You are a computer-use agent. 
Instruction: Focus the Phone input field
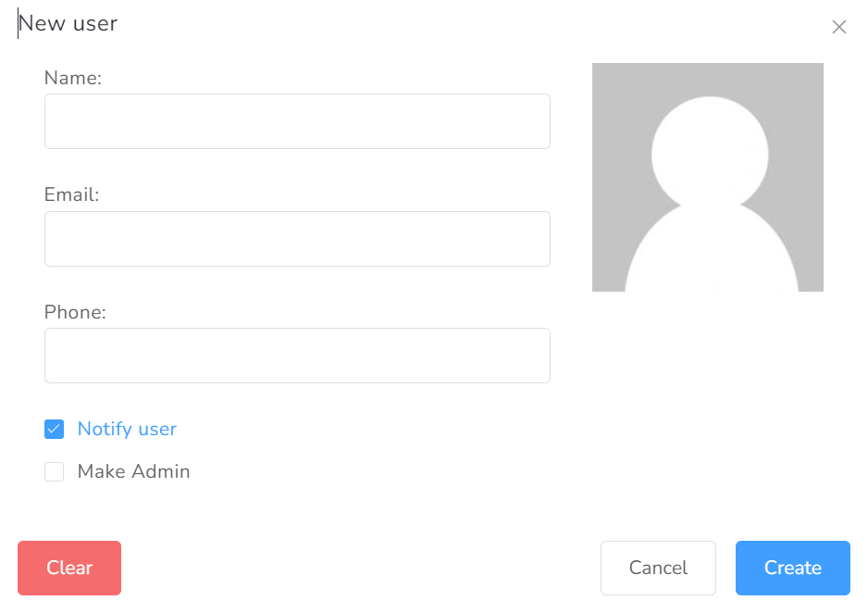pyautogui.click(x=297, y=356)
